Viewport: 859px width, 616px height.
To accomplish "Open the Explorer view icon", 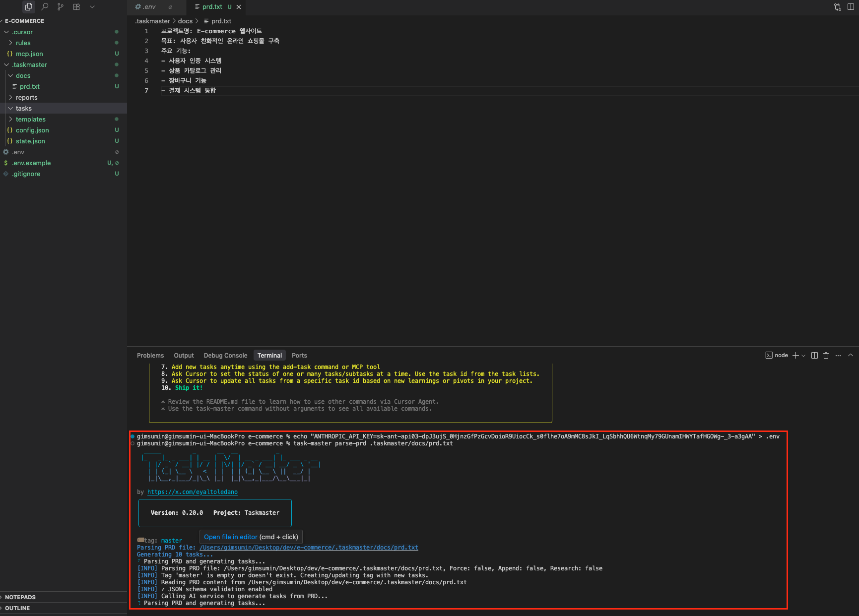I will click(29, 7).
